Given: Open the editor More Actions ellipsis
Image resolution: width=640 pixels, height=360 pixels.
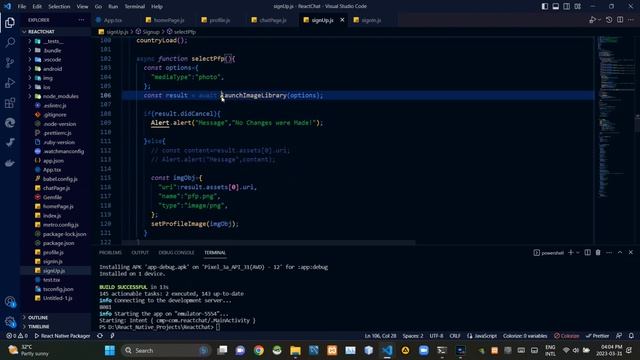Looking at the screenshot, I should click(631, 20).
